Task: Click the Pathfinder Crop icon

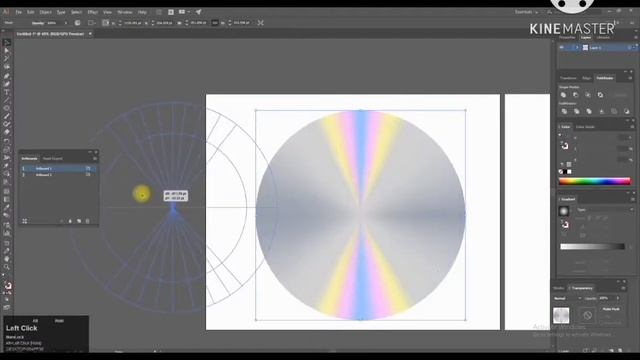Action: [x=602, y=111]
